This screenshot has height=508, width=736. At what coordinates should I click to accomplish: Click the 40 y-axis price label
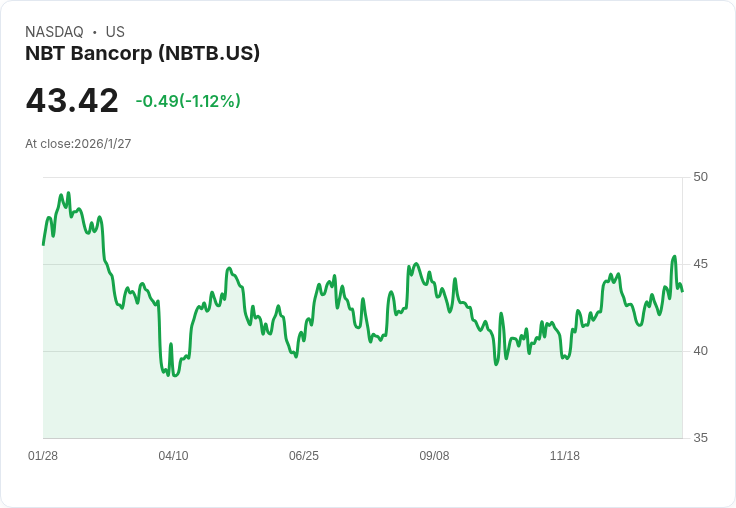700,351
